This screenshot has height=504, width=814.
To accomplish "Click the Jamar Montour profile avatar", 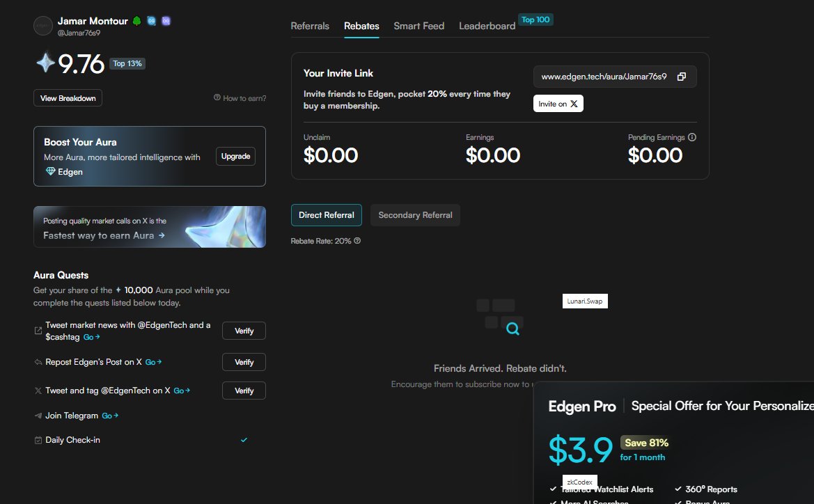I will [x=43, y=26].
